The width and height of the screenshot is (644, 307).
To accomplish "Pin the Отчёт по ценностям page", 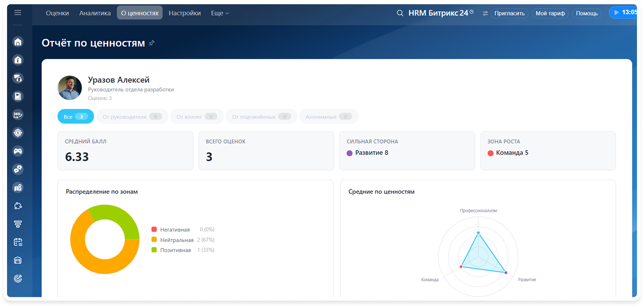I will (x=152, y=43).
